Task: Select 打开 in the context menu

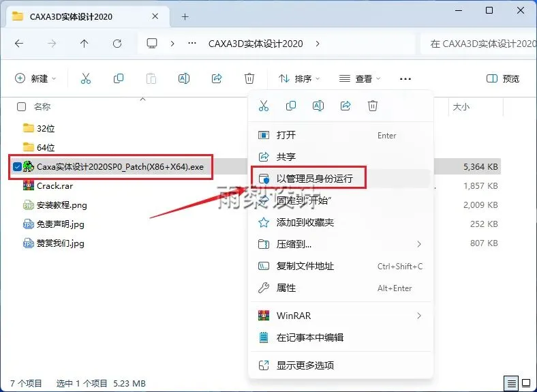Action: [x=341, y=135]
